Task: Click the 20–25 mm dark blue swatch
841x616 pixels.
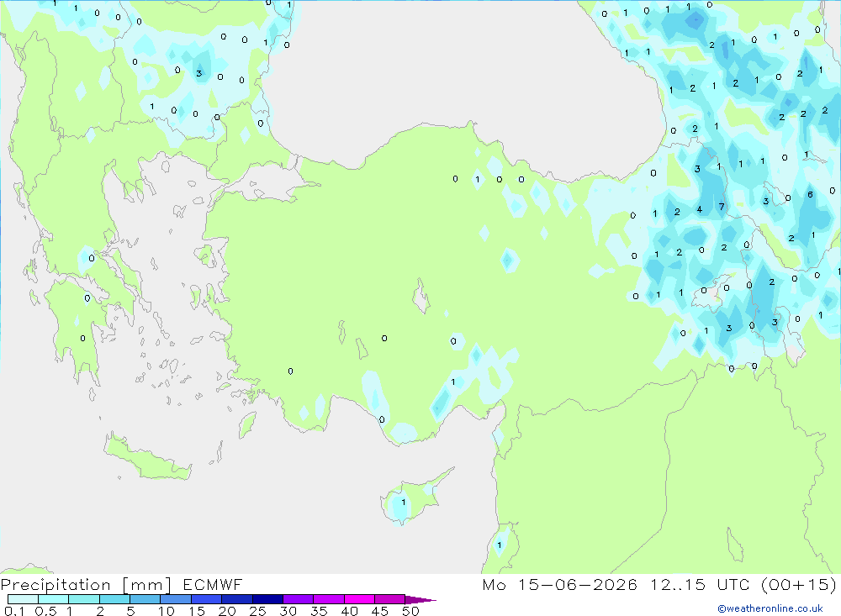Action: point(237,599)
